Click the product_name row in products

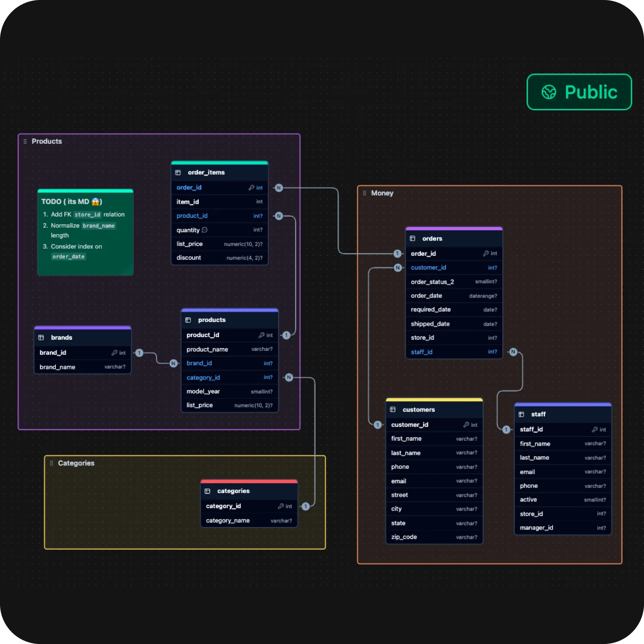(230, 349)
